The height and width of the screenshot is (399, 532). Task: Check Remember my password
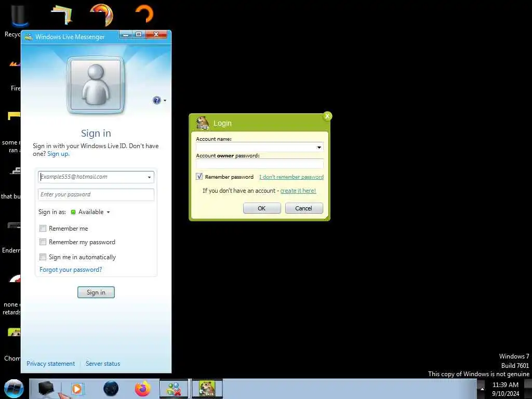(x=43, y=242)
